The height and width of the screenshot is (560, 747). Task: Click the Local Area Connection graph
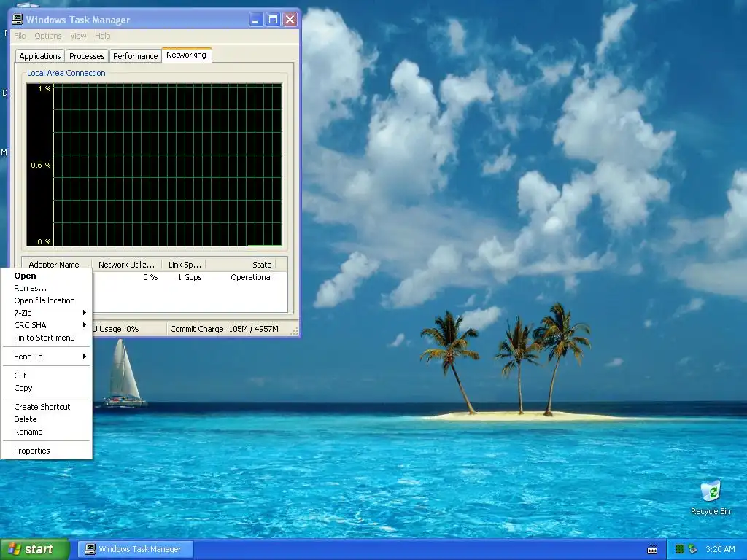click(155, 165)
